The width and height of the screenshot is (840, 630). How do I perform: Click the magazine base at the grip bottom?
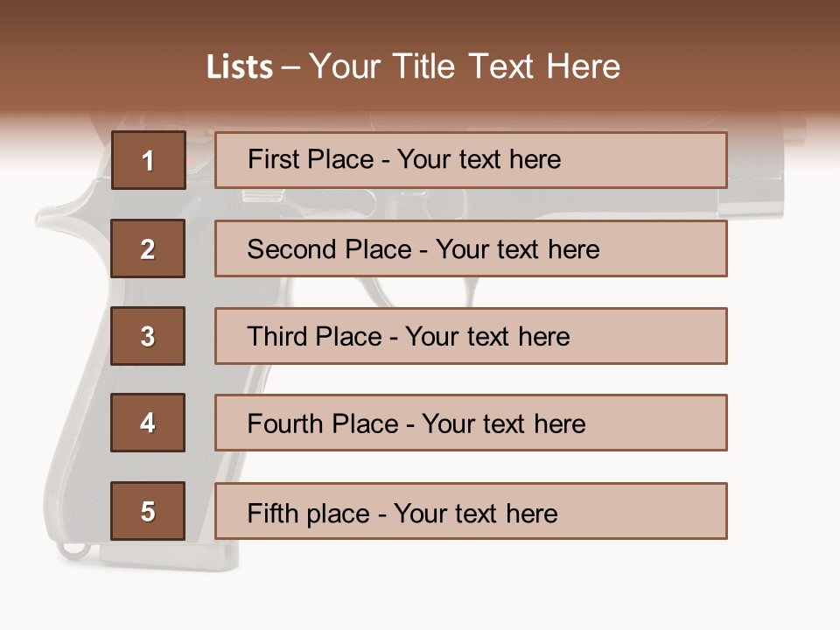[166, 554]
